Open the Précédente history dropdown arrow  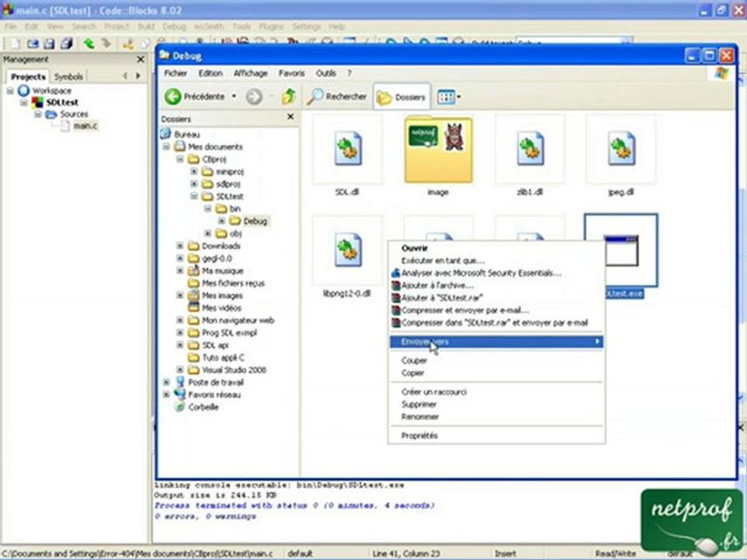(x=234, y=96)
